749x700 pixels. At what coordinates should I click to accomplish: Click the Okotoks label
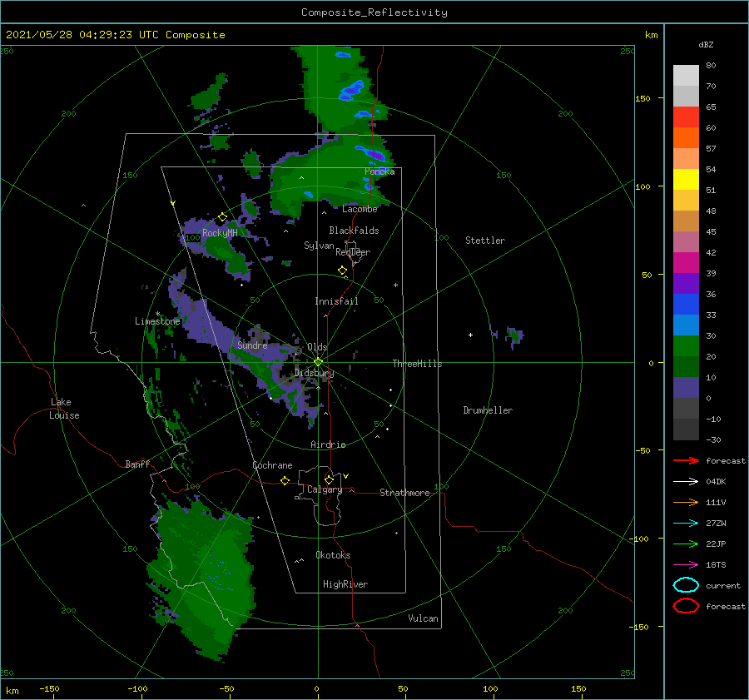coord(333,555)
